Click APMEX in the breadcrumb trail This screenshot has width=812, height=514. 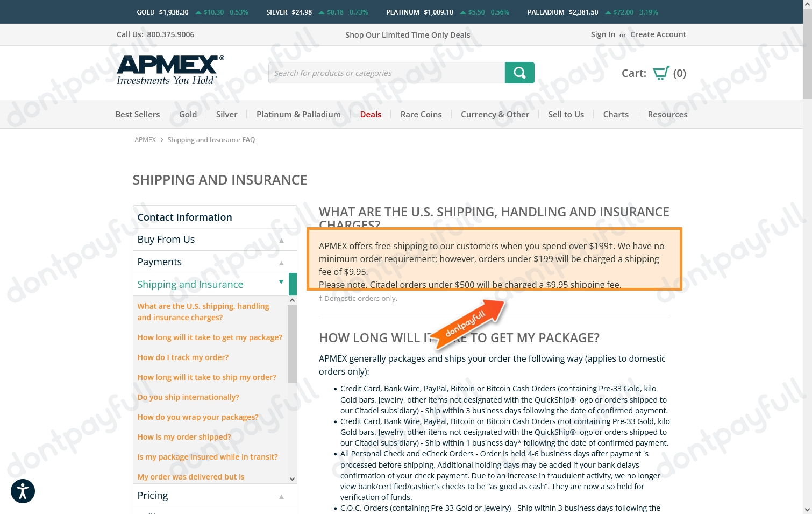pos(145,139)
